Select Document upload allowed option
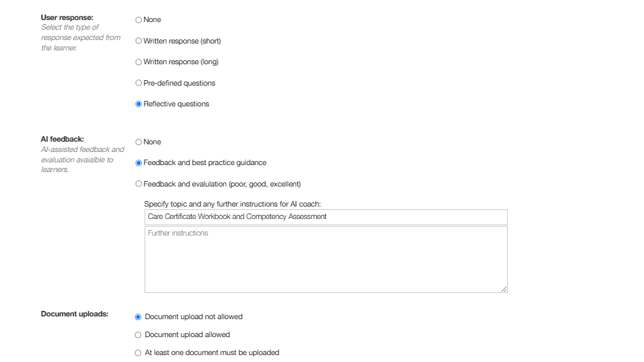Viewport: 644px width, 362px height. [138, 335]
